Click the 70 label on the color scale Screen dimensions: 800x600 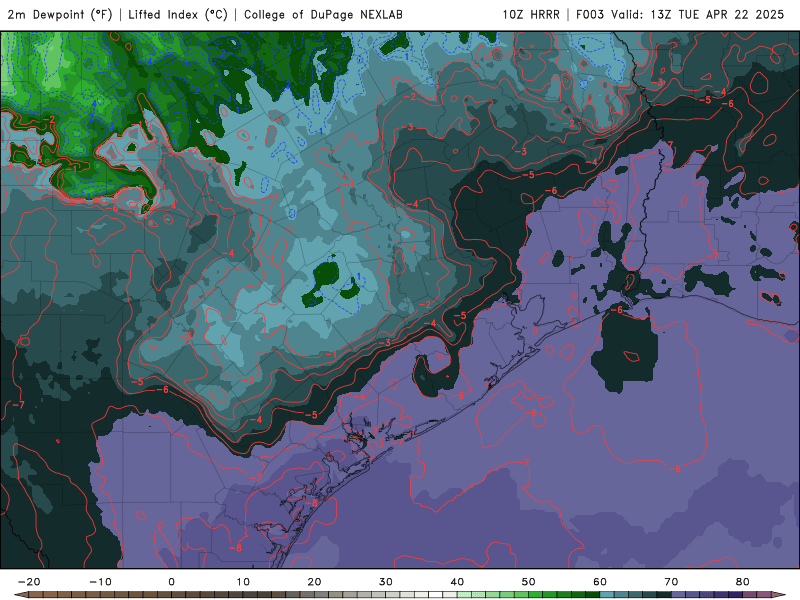[671, 582]
